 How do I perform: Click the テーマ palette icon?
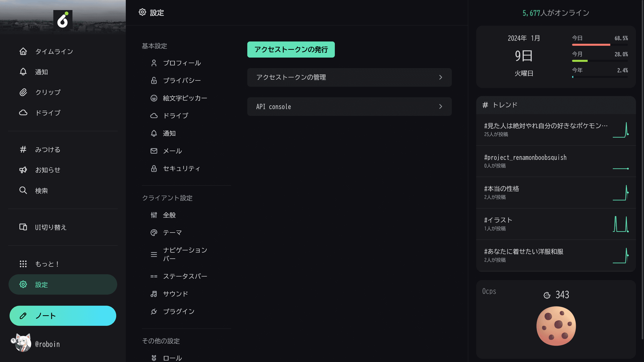coord(154,233)
